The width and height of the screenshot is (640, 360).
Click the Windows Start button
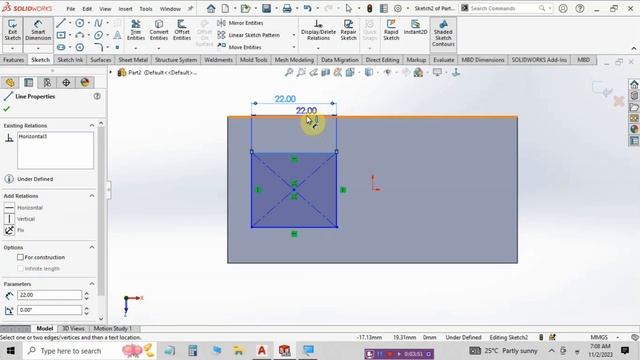pyautogui.click(x=10, y=351)
